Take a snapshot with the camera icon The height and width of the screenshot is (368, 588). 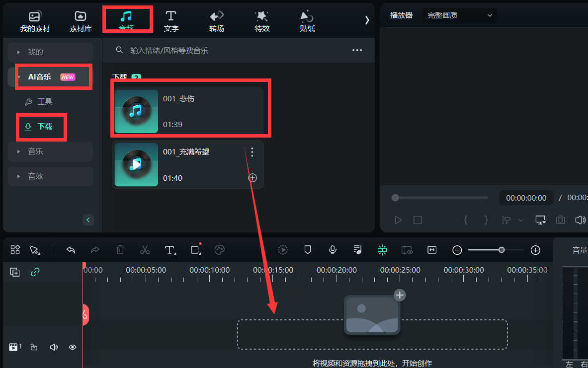[x=560, y=220]
